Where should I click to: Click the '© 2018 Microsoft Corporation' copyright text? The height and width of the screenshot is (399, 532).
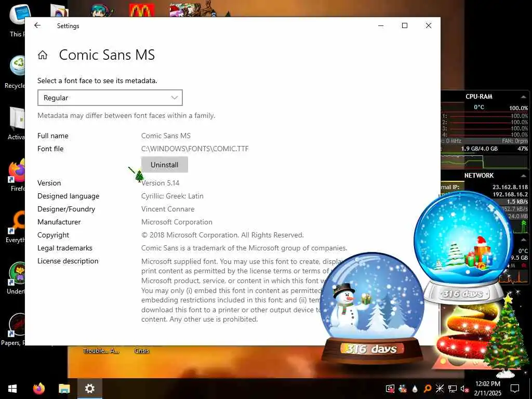click(222, 235)
